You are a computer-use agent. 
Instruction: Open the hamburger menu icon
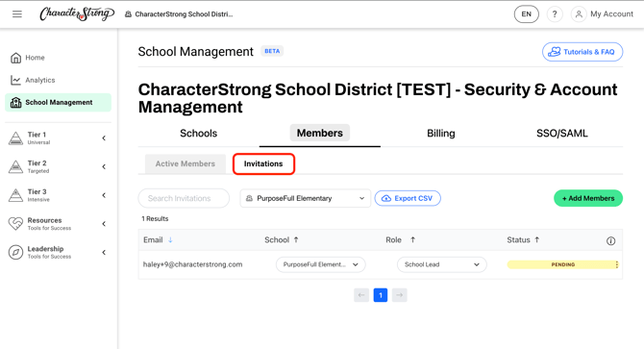pos(17,14)
